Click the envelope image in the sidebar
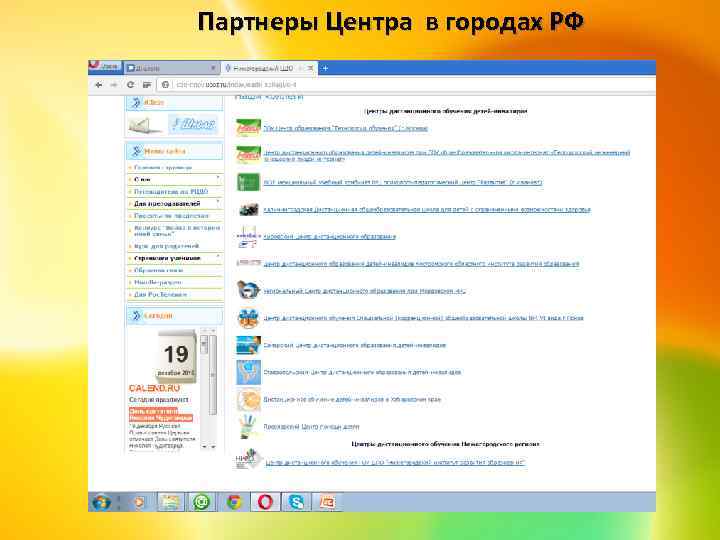This screenshot has height=540, width=720. pos(146,125)
